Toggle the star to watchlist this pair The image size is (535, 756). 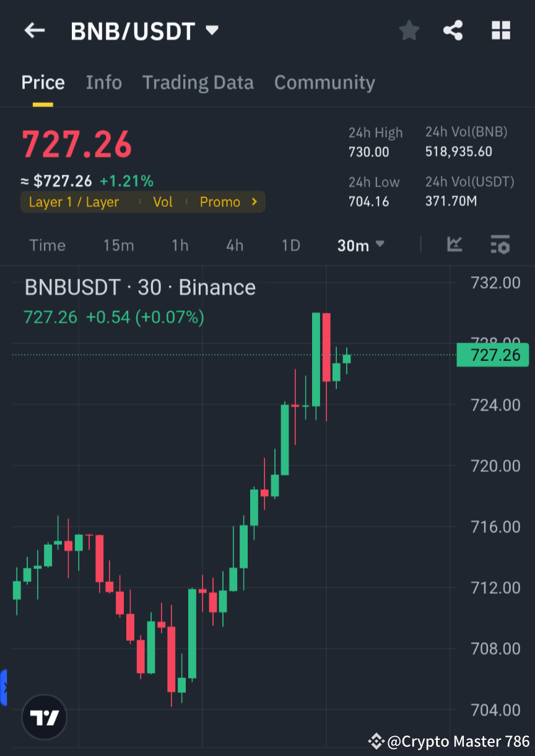click(x=409, y=30)
